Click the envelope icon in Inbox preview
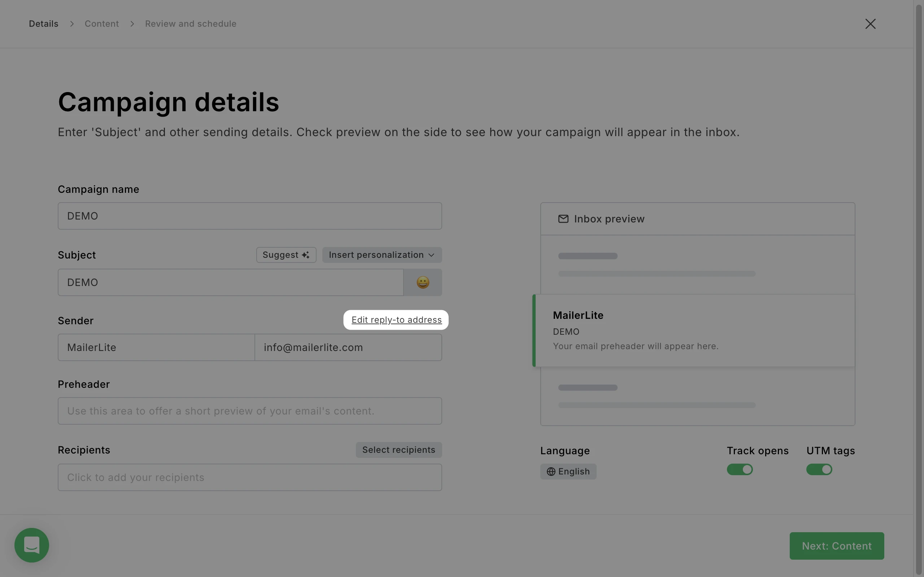 (563, 219)
